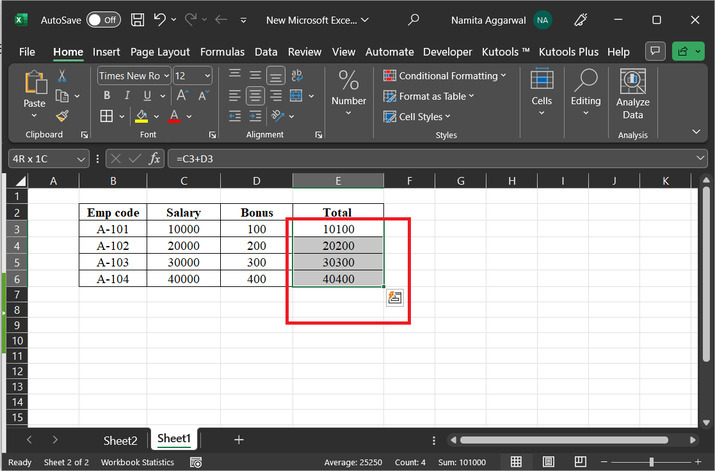
Task: Open the Analyze Data tool
Action: [x=632, y=95]
